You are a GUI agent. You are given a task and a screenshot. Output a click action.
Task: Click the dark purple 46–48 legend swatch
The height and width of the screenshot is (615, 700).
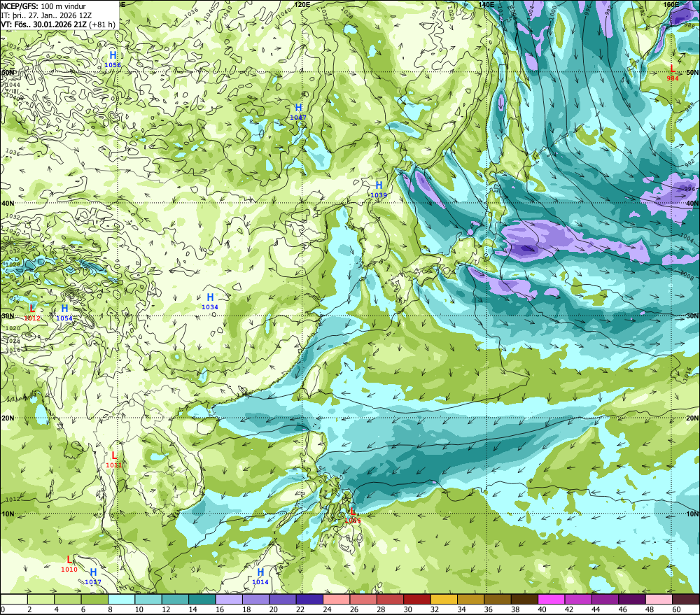click(x=631, y=599)
